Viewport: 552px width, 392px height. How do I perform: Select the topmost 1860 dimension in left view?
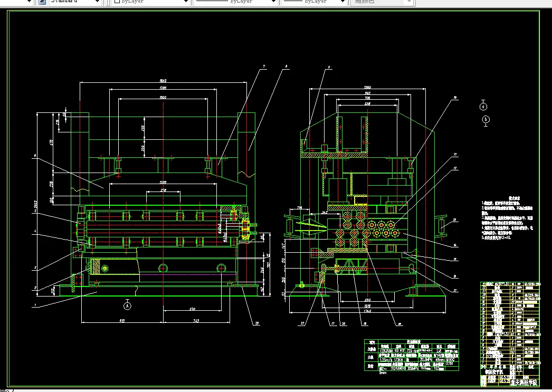coord(163,81)
